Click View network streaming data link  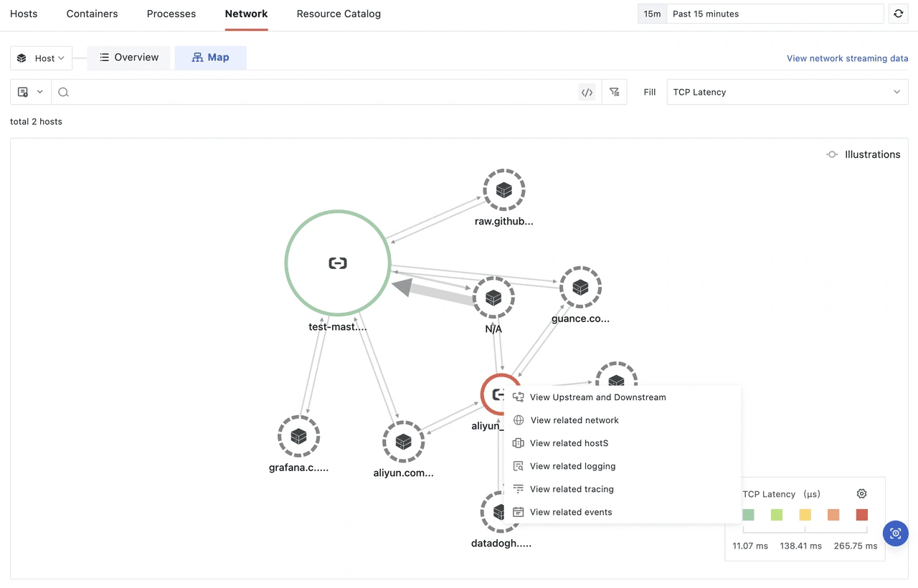[x=847, y=58]
